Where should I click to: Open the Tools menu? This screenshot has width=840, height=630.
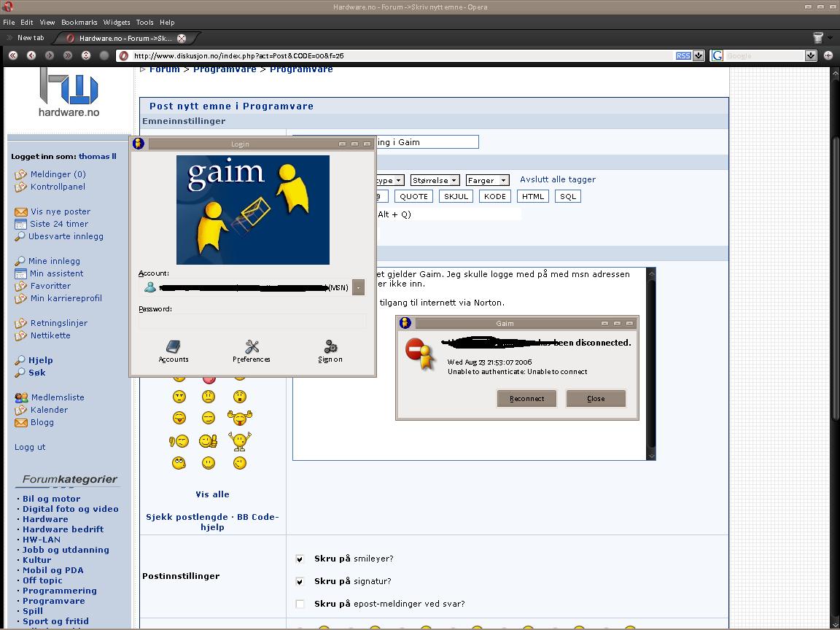pos(144,23)
